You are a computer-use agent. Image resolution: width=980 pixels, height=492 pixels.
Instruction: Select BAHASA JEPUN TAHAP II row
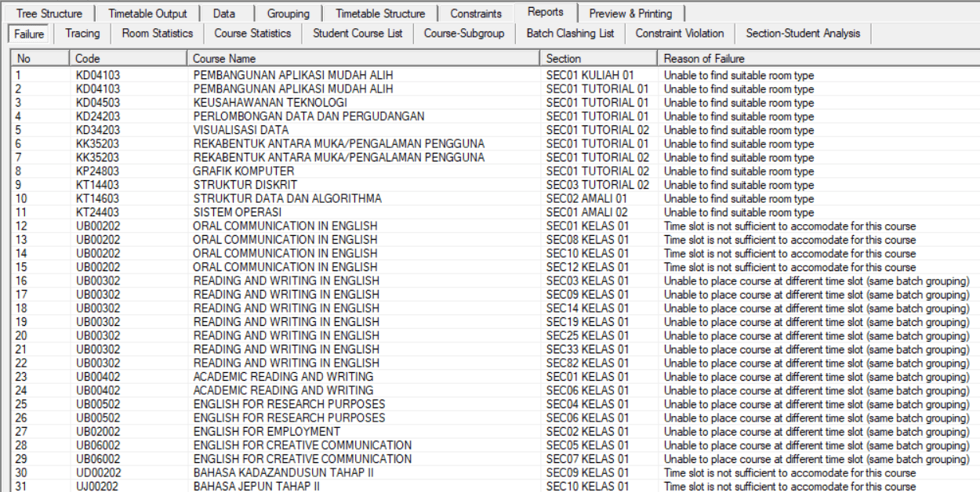click(495, 487)
